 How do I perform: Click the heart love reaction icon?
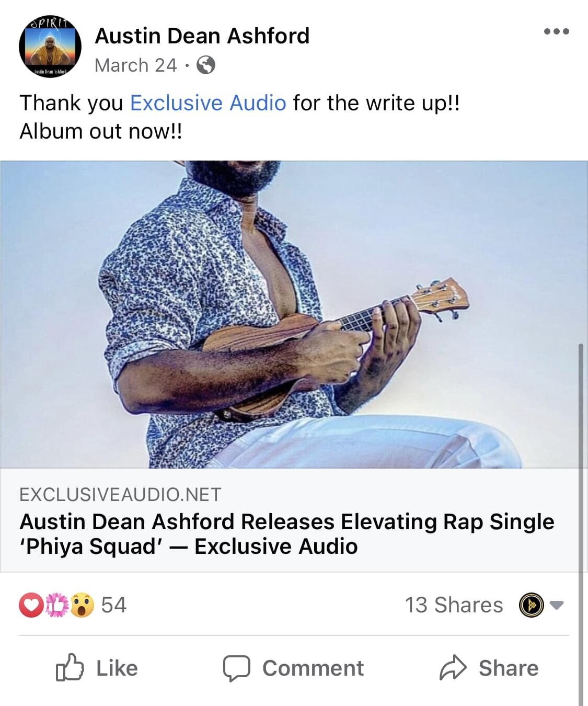31,605
